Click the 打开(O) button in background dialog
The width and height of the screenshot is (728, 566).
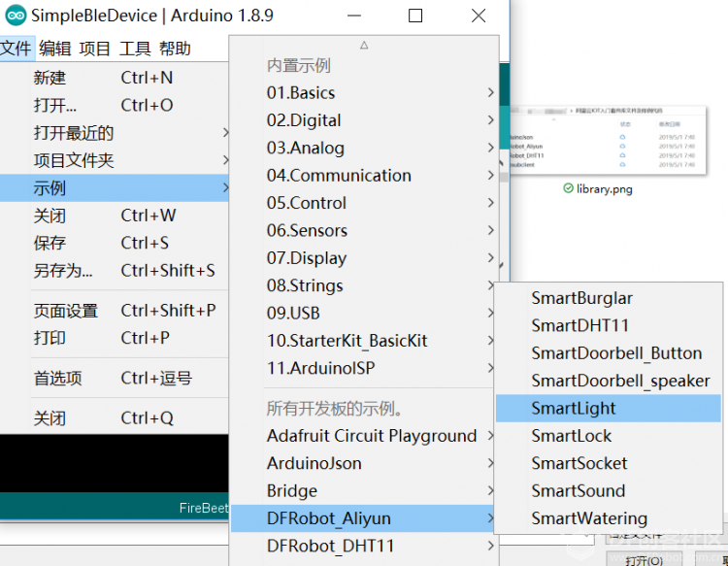pos(643,560)
